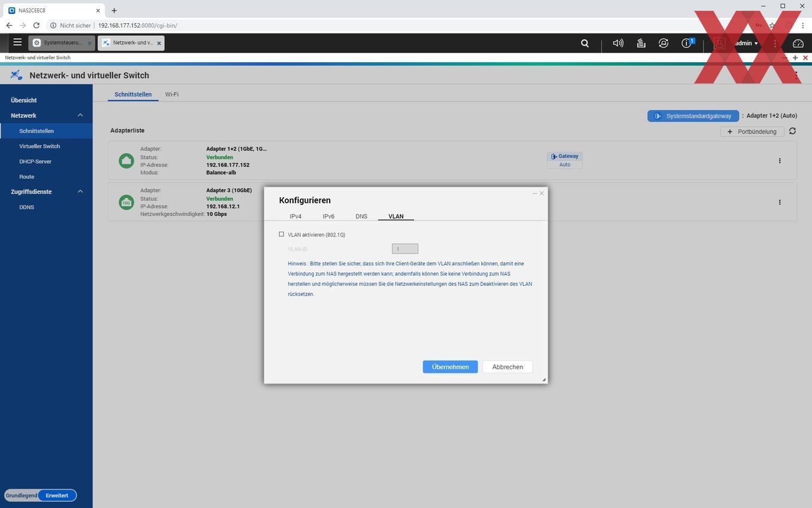The image size is (812, 508).
Task: Enable VLAN aktivieren (802.1Q) checkbox
Action: (x=281, y=234)
